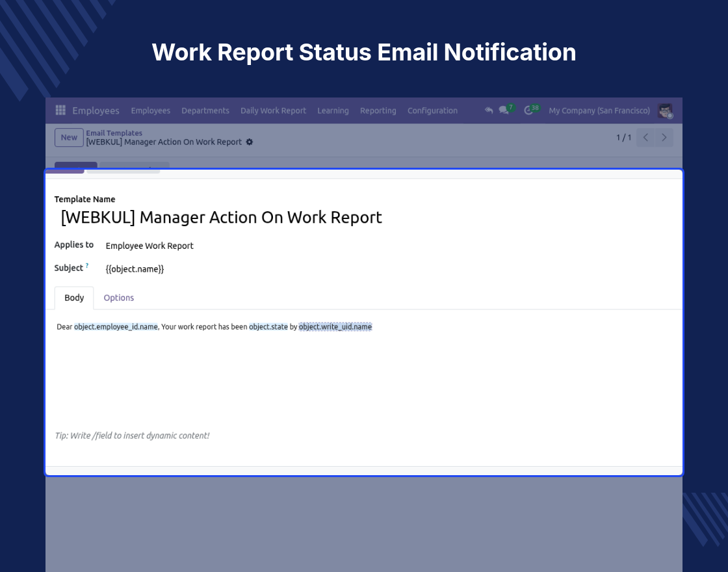Viewport: 728px width, 572px height.
Task: Click the Applies to Employee Work Report field
Action: pyautogui.click(x=149, y=246)
